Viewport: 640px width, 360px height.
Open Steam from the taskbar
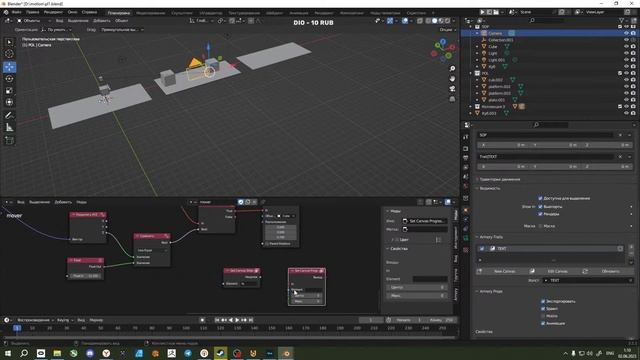(220, 353)
